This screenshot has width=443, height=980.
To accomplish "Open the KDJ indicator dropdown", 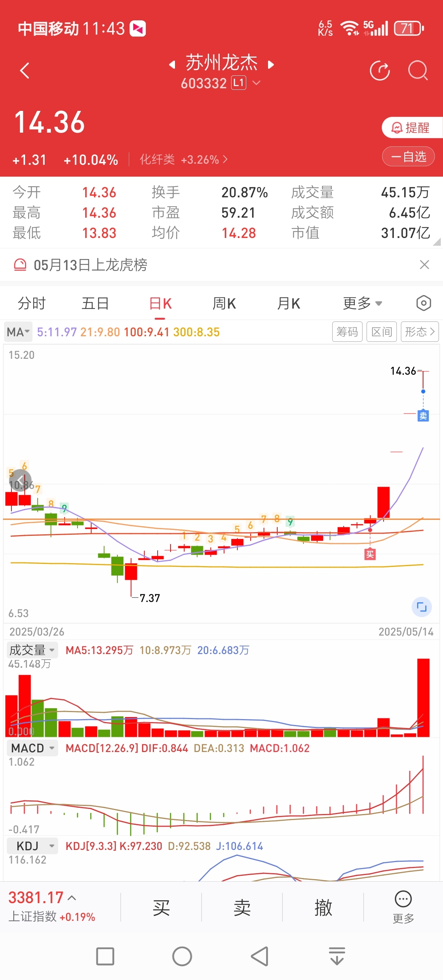I will click(32, 846).
